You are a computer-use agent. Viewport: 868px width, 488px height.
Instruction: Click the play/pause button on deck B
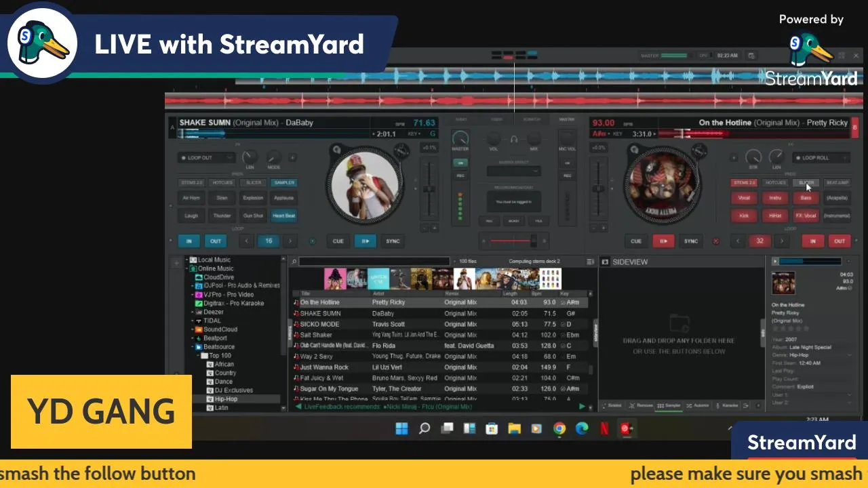click(x=663, y=241)
